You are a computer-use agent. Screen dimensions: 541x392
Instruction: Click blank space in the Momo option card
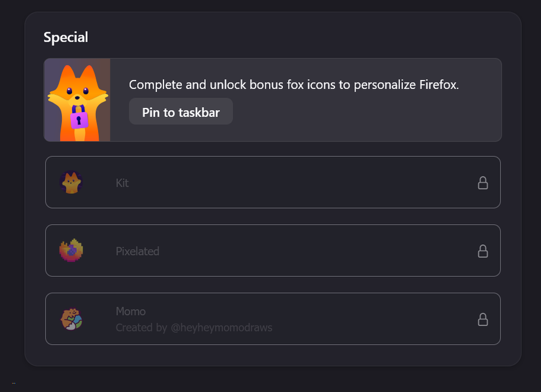pyautogui.click(x=373, y=319)
